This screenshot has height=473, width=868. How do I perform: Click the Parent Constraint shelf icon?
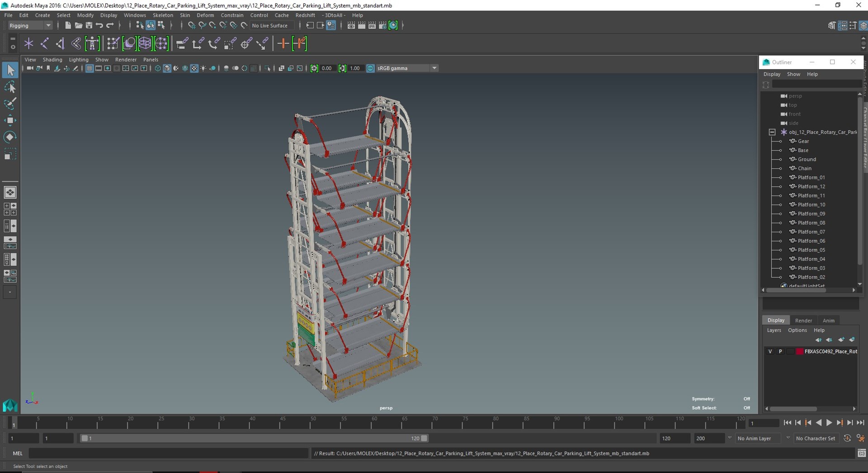tap(182, 43)
